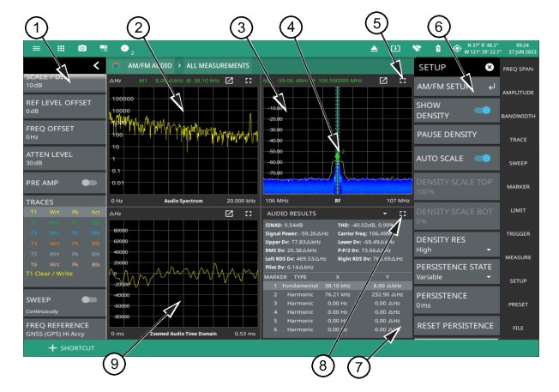
Task: Take a screenshot with camera icon
Action: (x=82, y=49)
